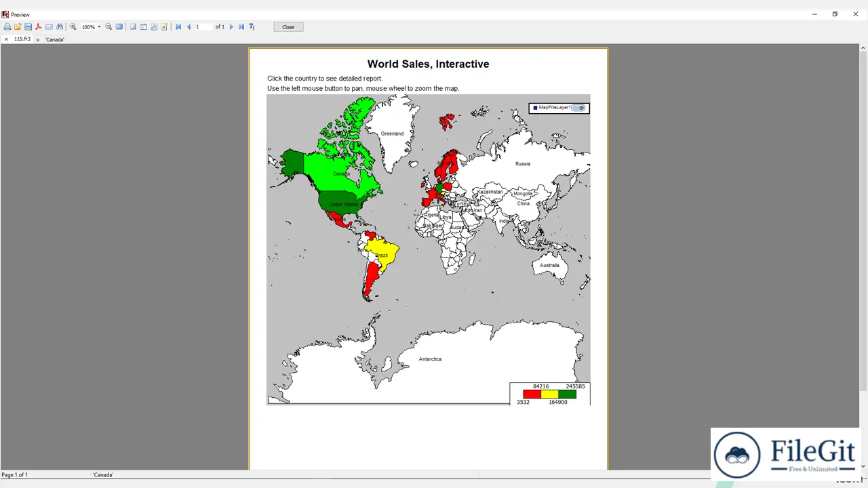Minimize the Preview window
This screenshot has width=868, height=488.
coord(814,14)
